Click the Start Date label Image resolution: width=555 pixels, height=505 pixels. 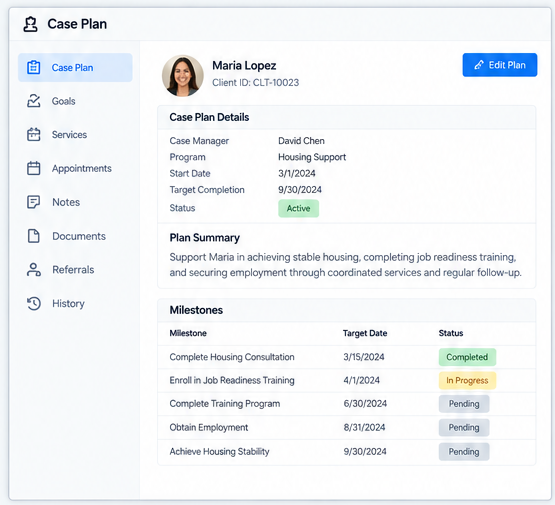coord(190,173)
